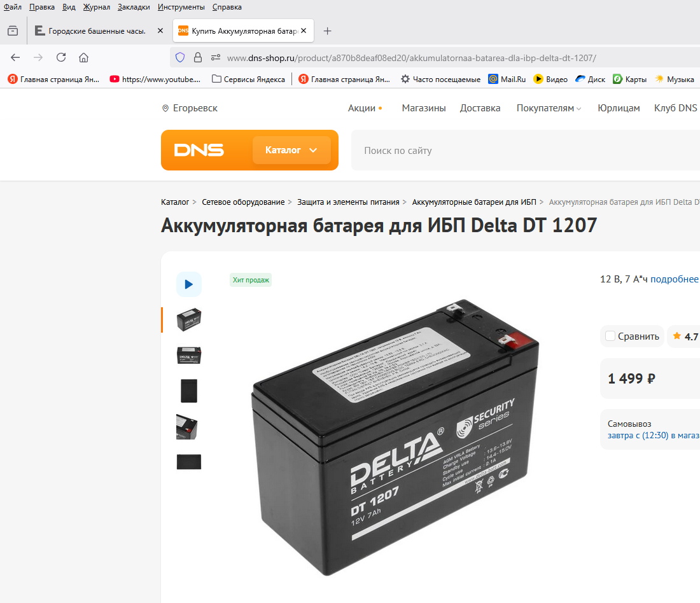The width and height of the screenshot is (700, 603).
Task: Open the tracking protection shield icon
Action: [x=180, y=57]
